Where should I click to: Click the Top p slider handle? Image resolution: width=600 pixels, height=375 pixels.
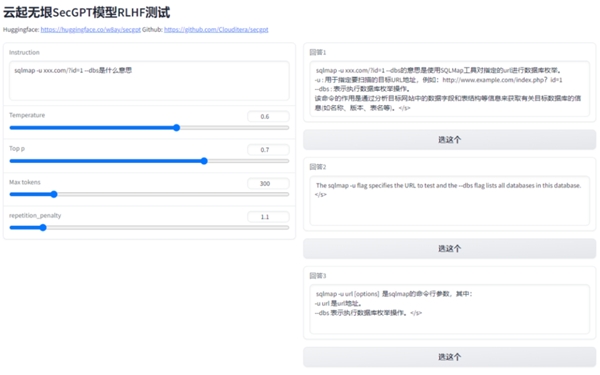[x=204, y=161]
